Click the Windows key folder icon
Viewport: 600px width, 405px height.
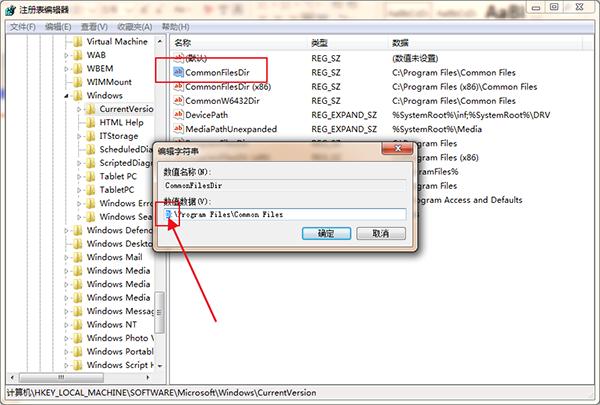[78, 95]
